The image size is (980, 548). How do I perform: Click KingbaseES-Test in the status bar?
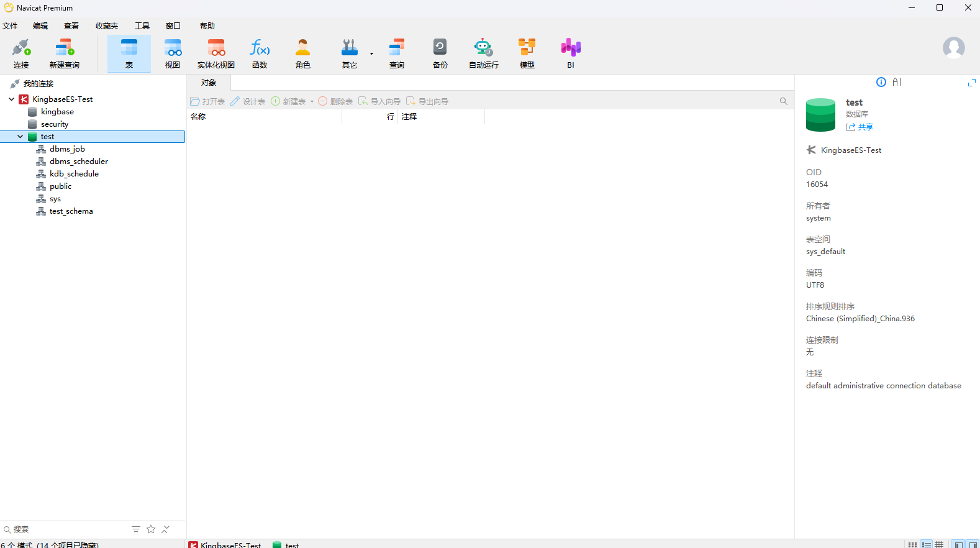[225, 544]
